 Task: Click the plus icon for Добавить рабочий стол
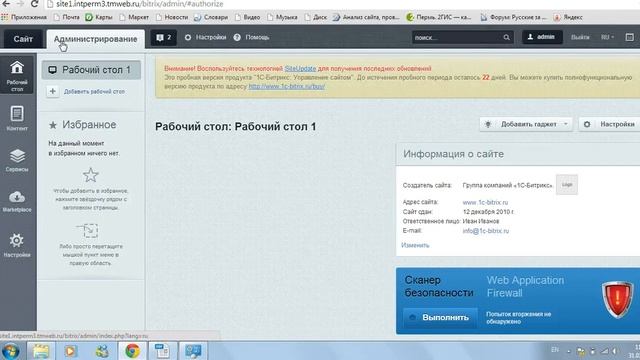(x=53, y=91)
